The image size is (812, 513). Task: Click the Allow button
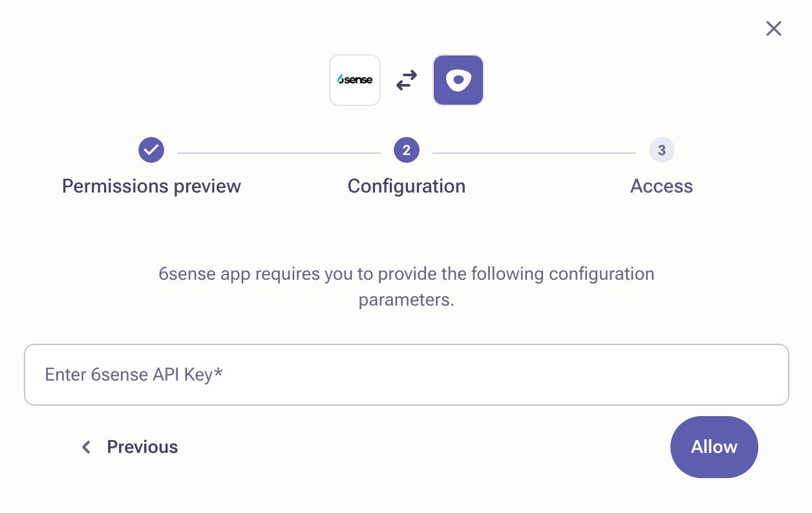714,447
